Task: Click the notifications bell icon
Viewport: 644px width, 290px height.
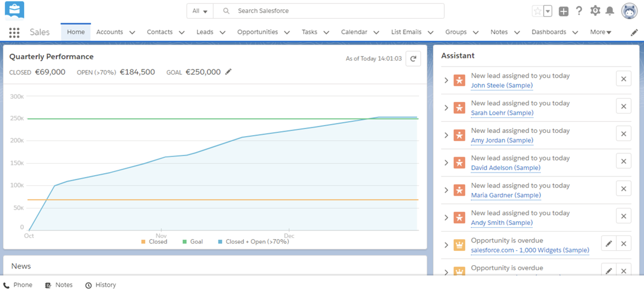Action: coord(610,11)
